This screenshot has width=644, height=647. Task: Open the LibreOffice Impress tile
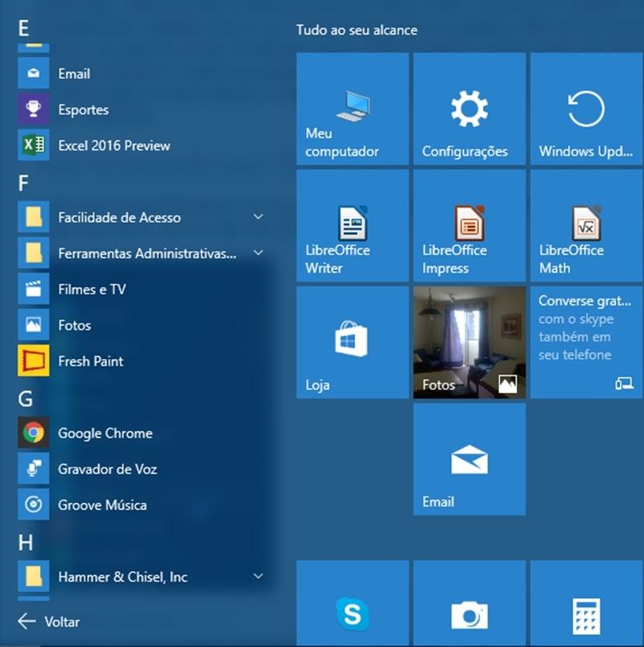click(469, 225)
